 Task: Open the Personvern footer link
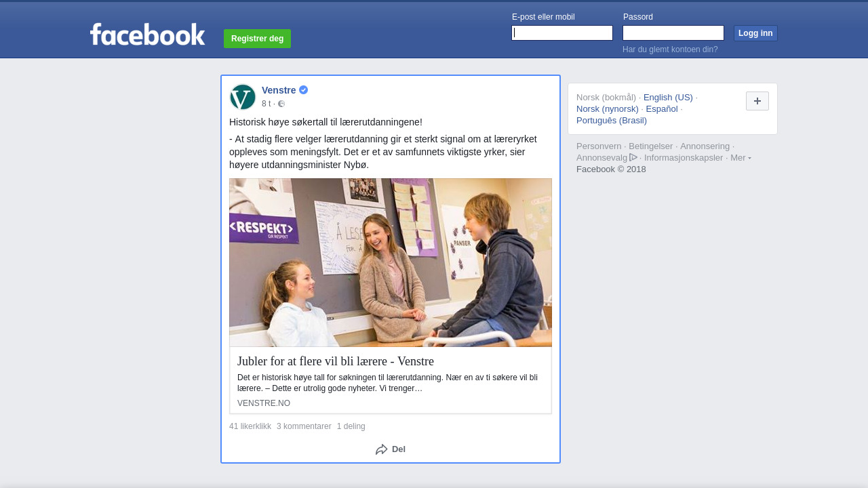(x=599, y=146)
